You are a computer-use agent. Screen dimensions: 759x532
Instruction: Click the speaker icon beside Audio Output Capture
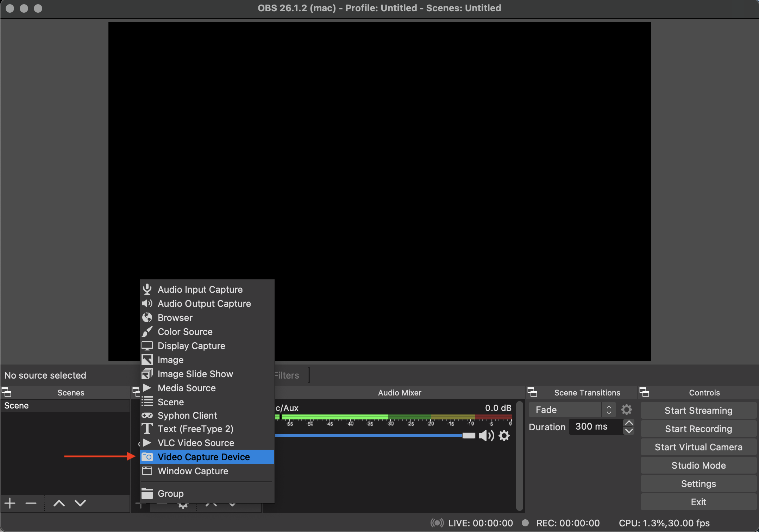(x=147, y=303)
